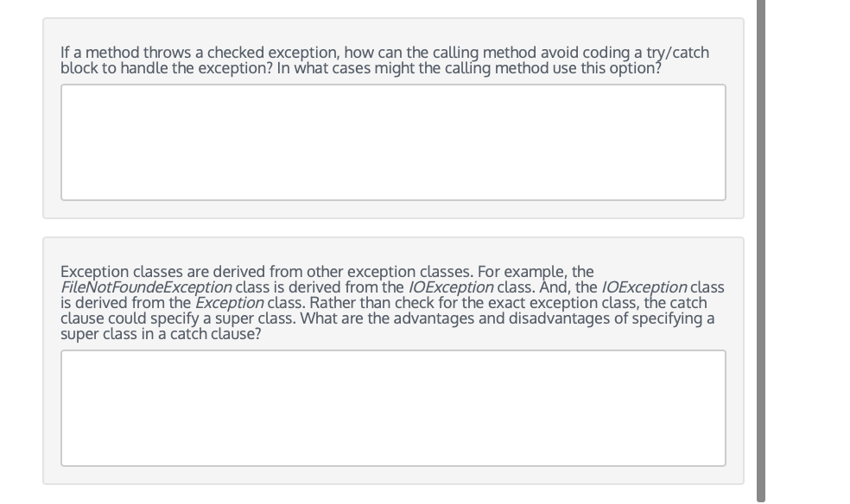Click 'block to handle the exception?' text
This screenshot has width=850, height=504.
click(x=167, y=68)
